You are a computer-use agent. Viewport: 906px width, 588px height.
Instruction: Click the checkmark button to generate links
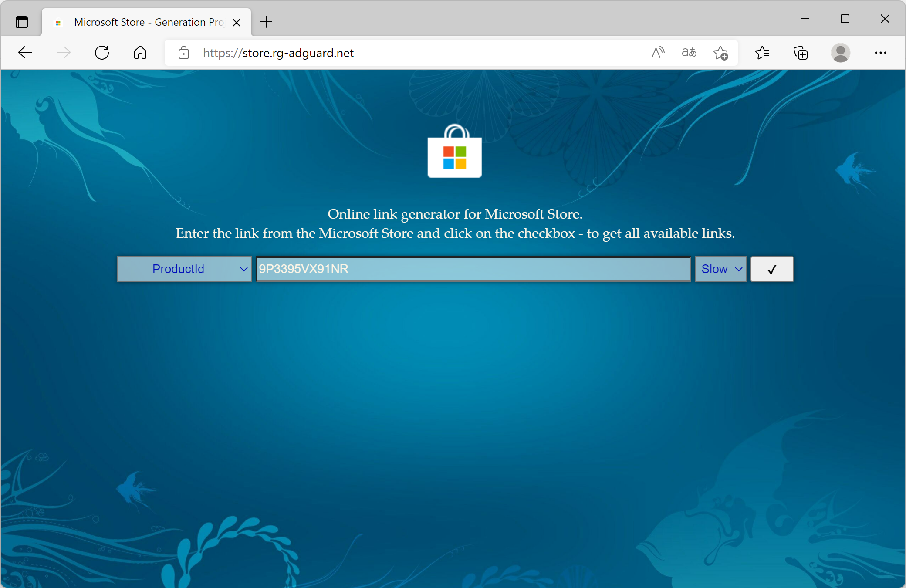pos(772,269)
